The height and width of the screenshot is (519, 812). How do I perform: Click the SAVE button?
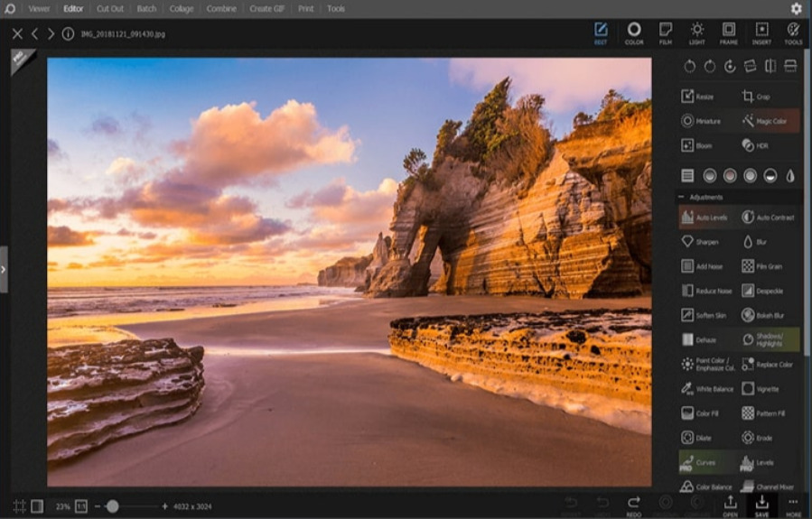tap(761, 505)
